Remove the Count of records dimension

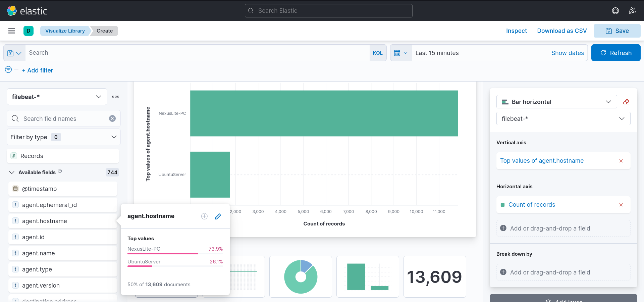(621, 205)
